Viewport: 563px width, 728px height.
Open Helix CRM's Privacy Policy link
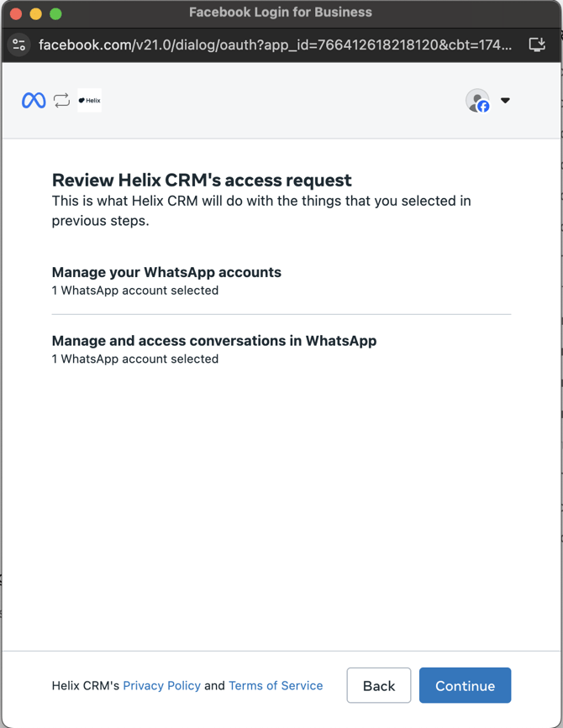click(x=161, y=685)
